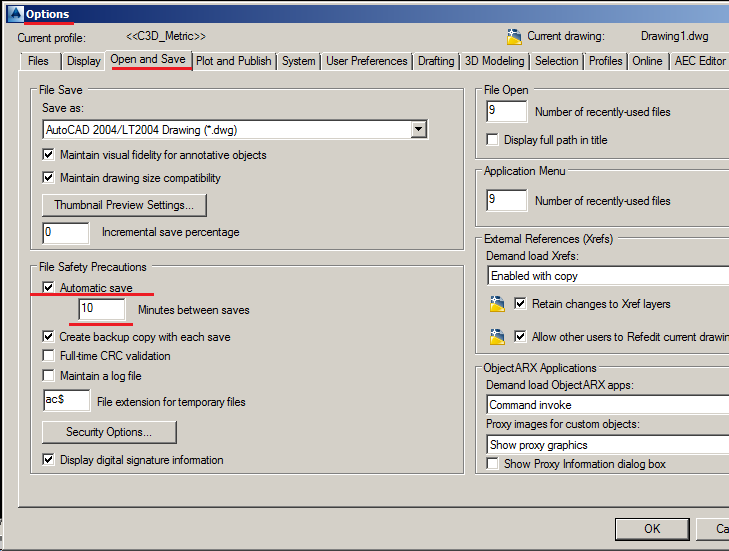Open Proxy images for custom objects dropdown
The image size is (729, 551).
point(608,445)
